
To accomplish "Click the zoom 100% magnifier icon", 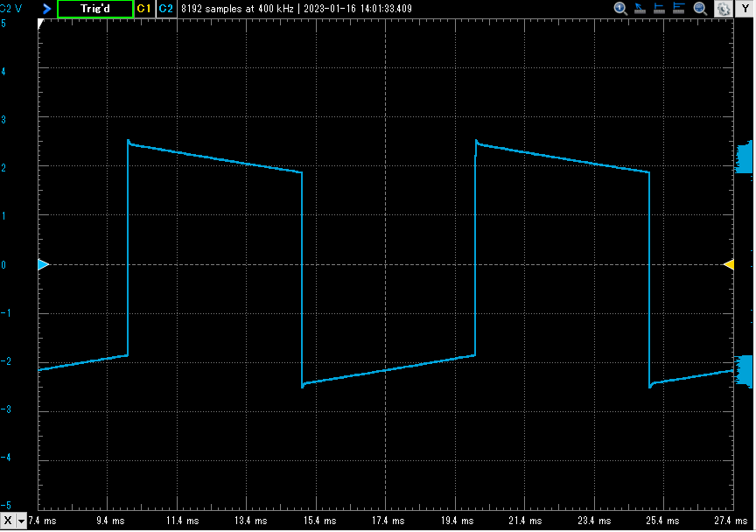I will tap(620, 9).
